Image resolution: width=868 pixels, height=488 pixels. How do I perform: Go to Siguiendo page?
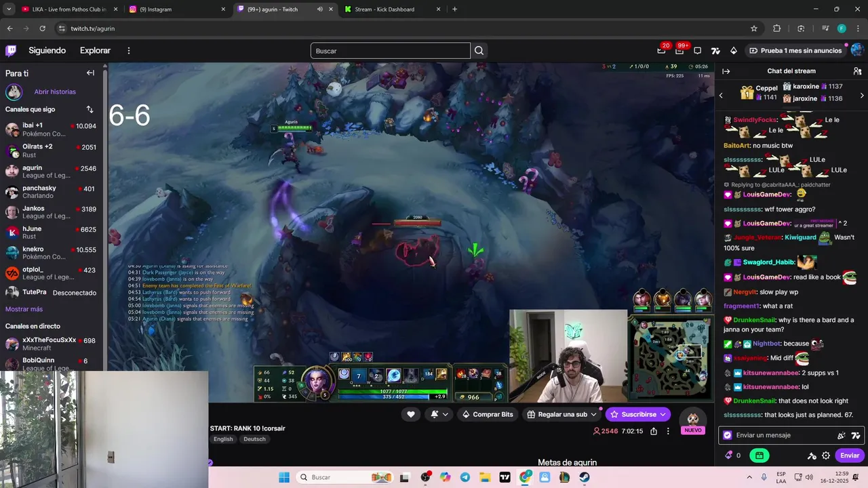pyautogui.click(x=47, y=51)
